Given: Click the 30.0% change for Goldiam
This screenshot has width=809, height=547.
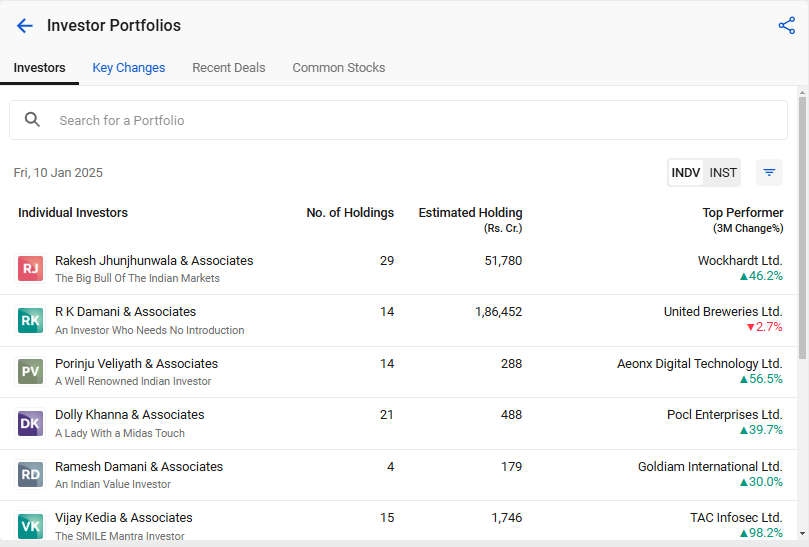Looking at the screenshot, I should tap(761, 482).
